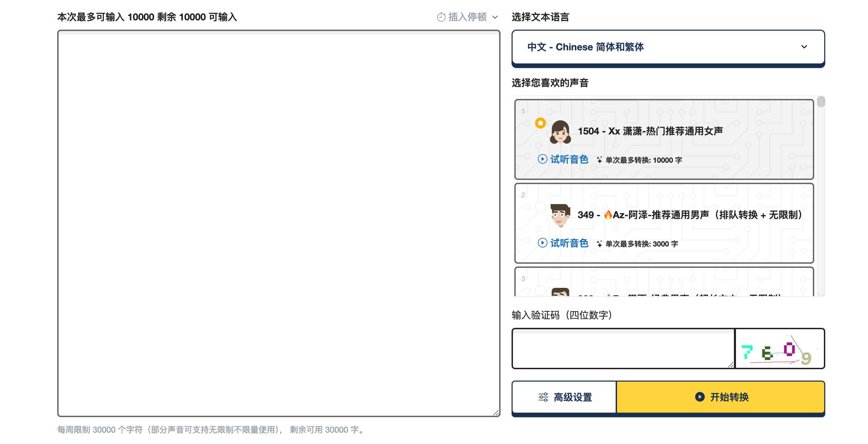Select radio button for 349 Az-阿泽 voice
The width and height of the screenshot is (868, 444).
click(x=540, y=207)
